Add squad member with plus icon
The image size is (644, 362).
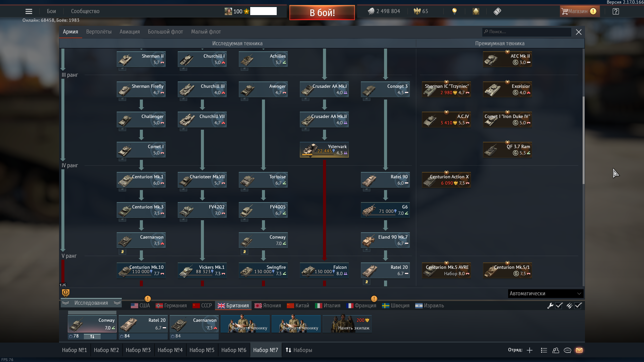pos(530,350)
